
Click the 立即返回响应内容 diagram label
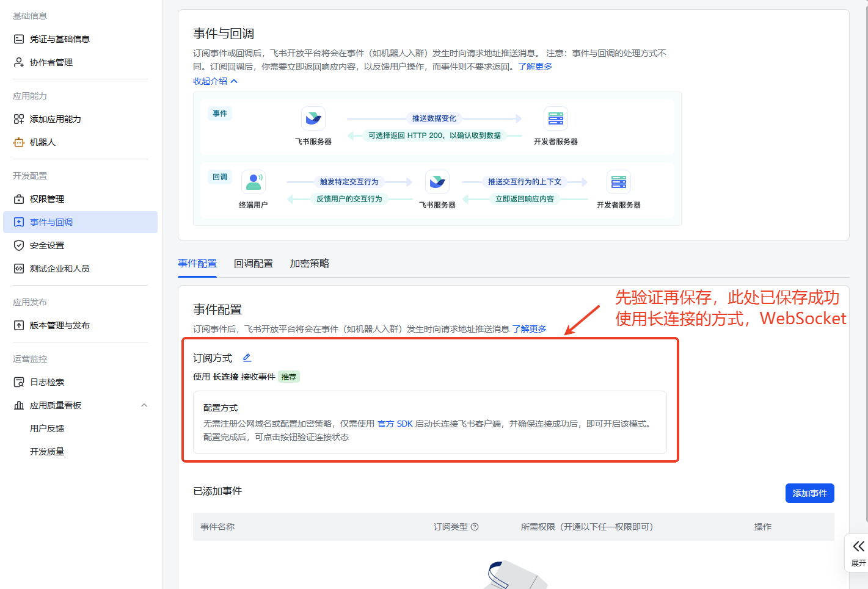click(525, 199)
